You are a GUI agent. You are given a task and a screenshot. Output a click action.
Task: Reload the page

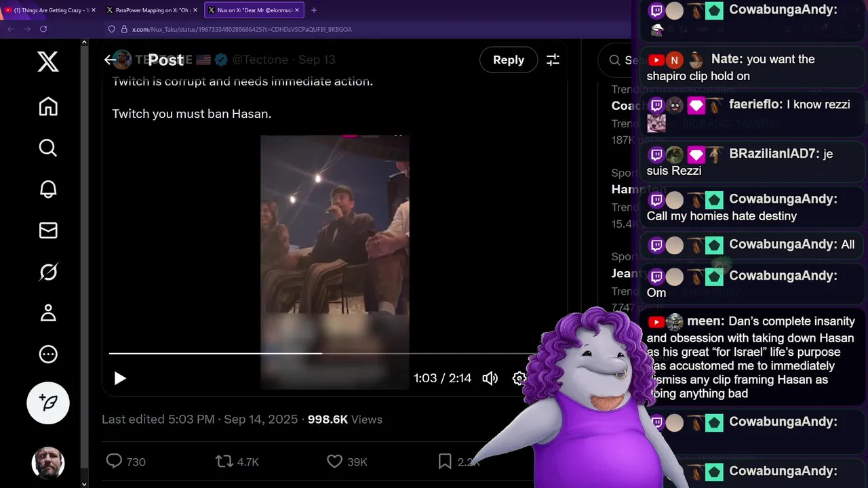pyautogui.click(x=43, y=29)
